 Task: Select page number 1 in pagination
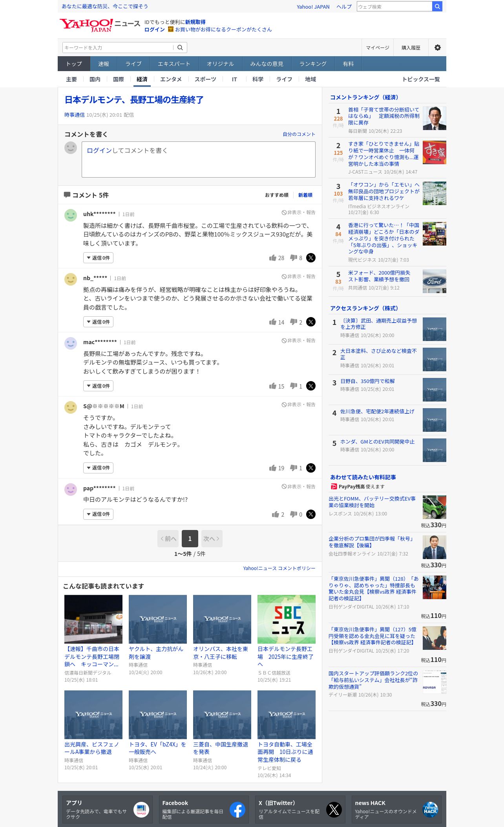click(190, 539)
